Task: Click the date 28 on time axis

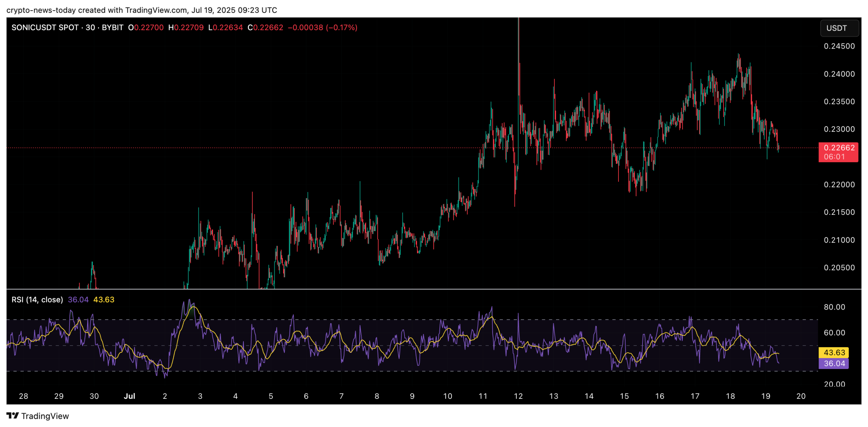Action: 23,396
